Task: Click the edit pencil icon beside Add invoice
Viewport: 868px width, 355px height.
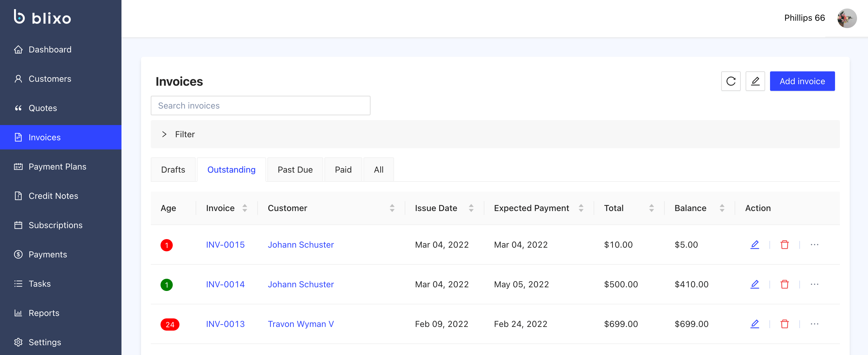Action: point(755,81)
